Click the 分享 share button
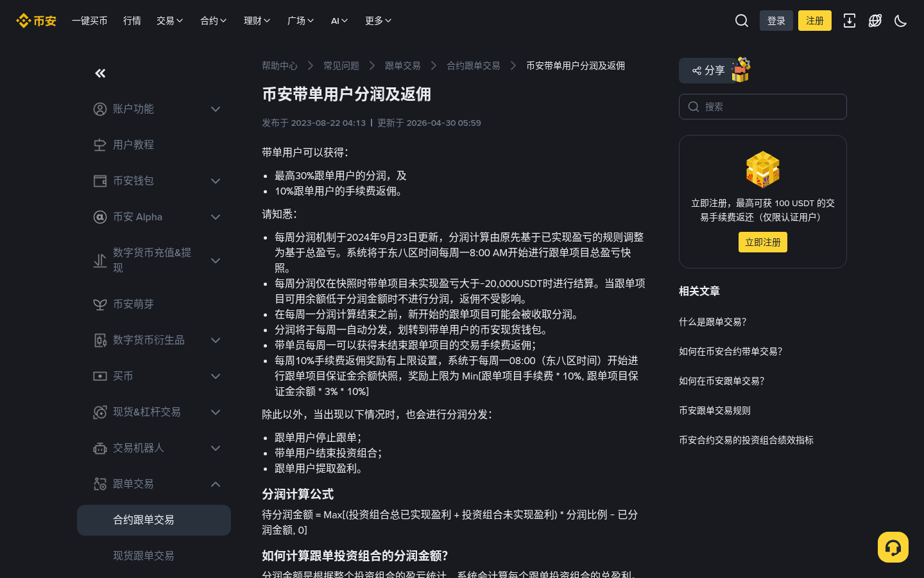Viewport: 924px width, 578px height. pos(708,71)
